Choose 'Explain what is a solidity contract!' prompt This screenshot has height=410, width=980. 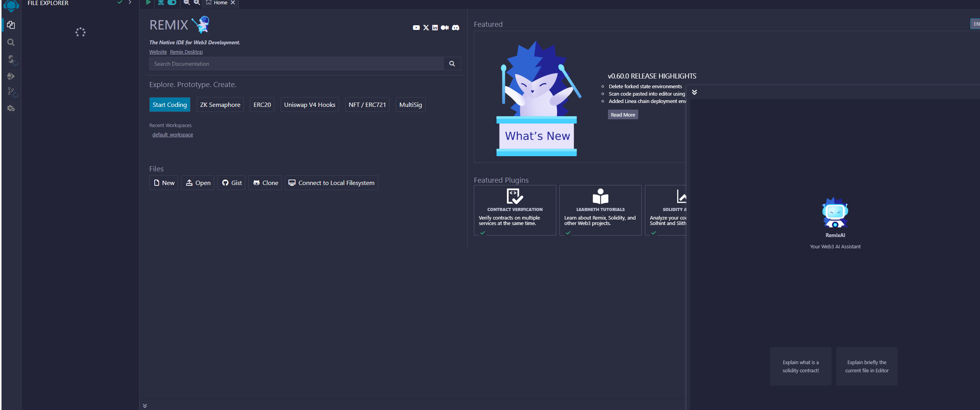click(801, 366)
